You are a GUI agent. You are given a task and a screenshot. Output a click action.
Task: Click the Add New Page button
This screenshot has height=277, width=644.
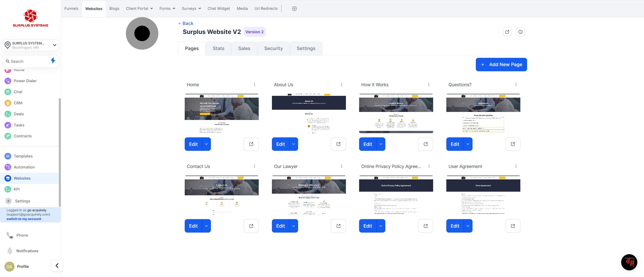point(501,64)
